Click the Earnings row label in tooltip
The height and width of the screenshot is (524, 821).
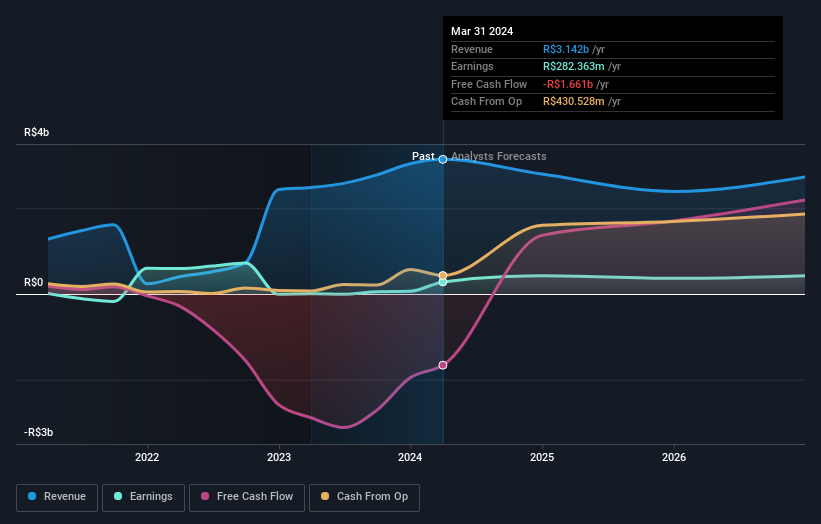tap(472, 66)
